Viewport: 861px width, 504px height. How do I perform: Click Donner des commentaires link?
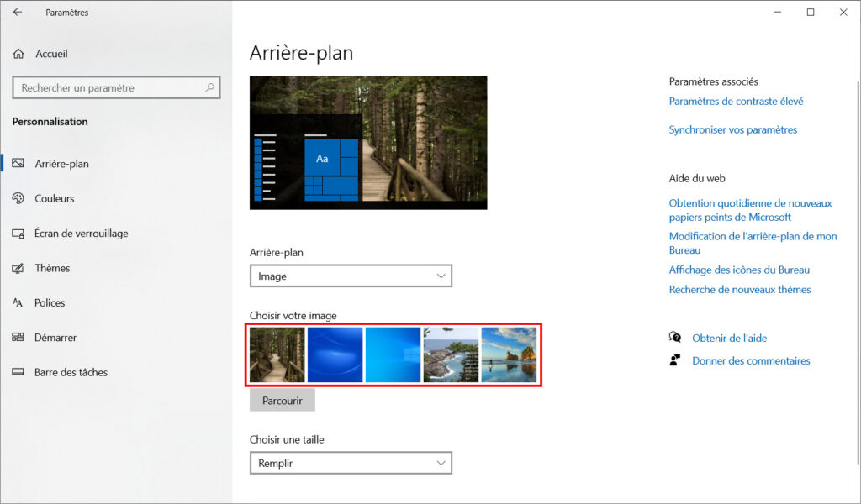click(751, 361)
